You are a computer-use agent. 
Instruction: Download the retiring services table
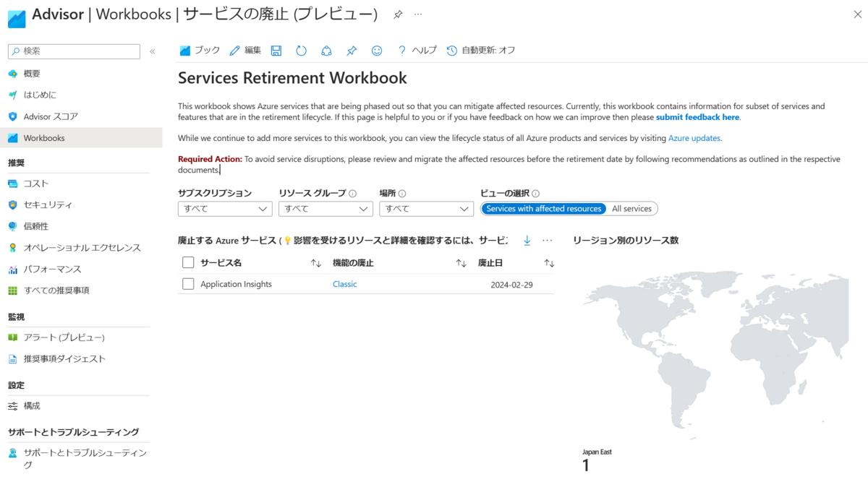pos(527,240)
